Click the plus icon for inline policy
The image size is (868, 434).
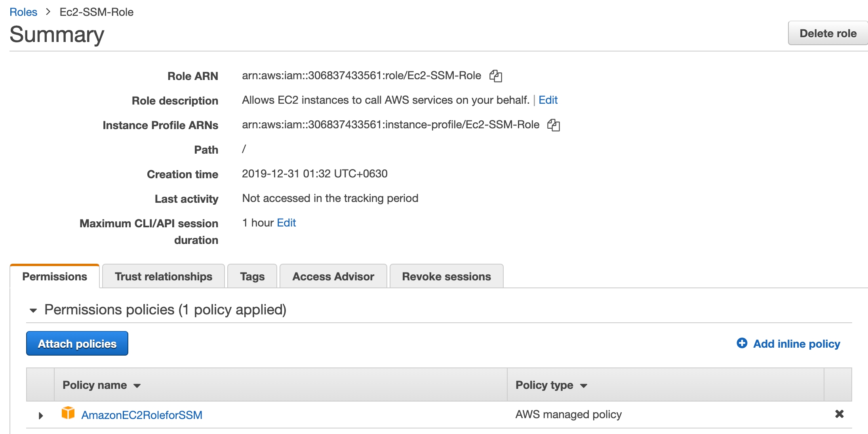[x=742, y=343]
